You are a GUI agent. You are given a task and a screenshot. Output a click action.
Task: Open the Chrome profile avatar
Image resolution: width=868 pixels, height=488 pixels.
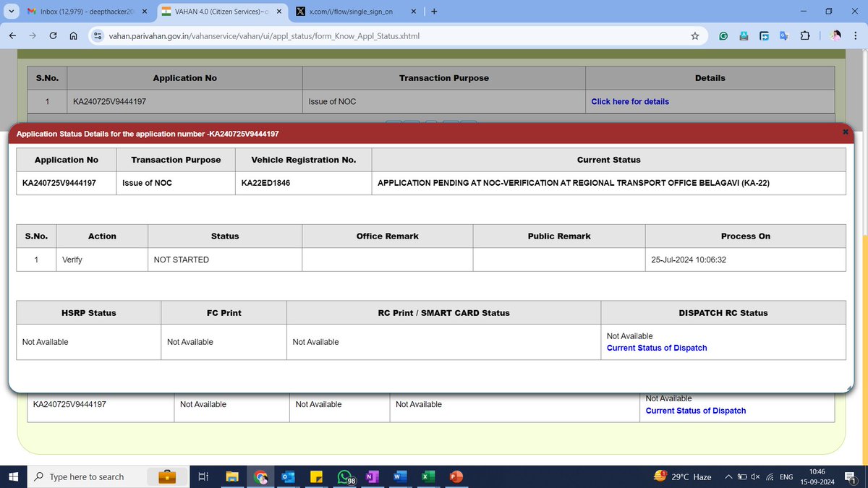click(835, 35)
